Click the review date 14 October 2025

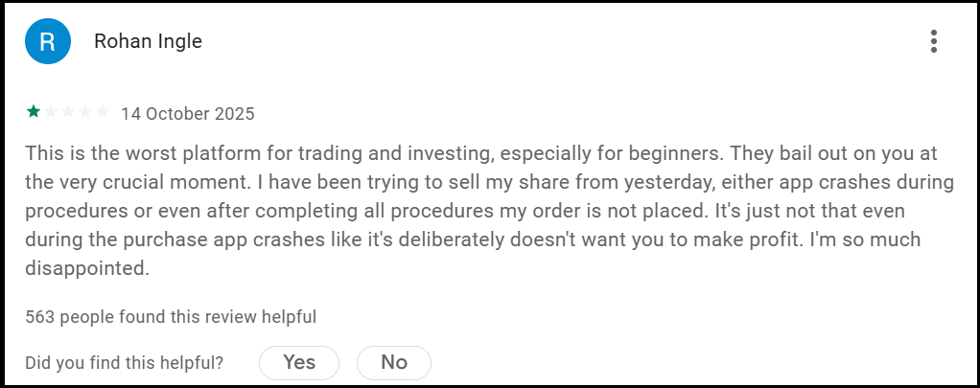(x=188, y=114)
